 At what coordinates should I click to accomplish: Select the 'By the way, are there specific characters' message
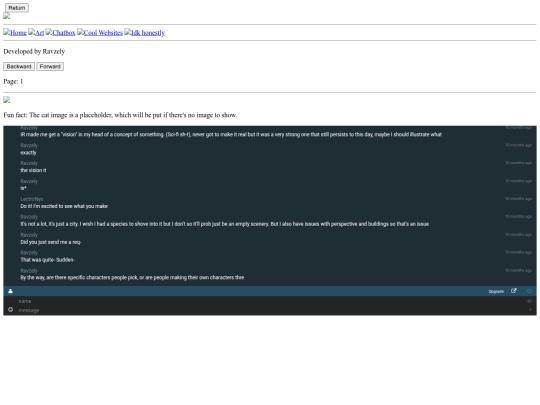coord(132,277)
